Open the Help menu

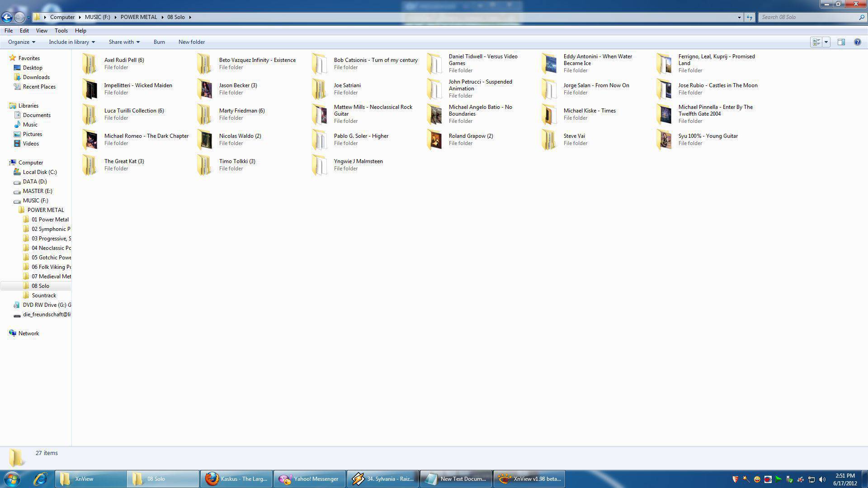click(x=80, y=31)
